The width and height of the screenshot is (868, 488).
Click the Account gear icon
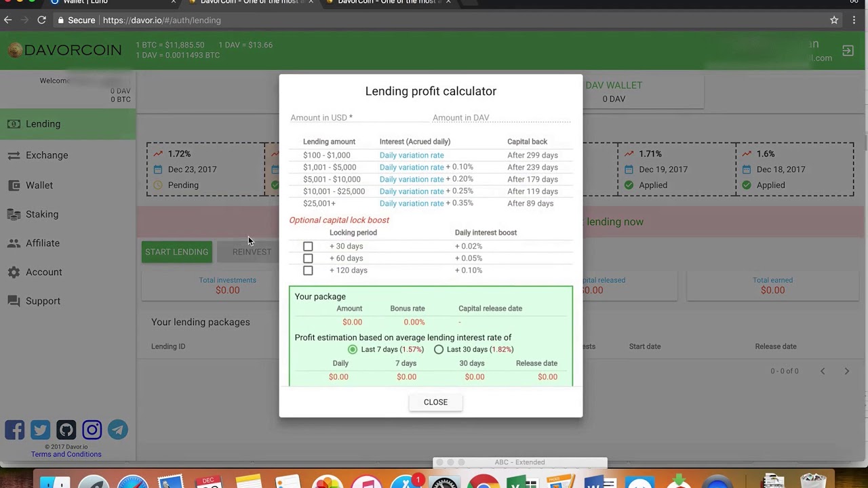[x=14, y=272]
